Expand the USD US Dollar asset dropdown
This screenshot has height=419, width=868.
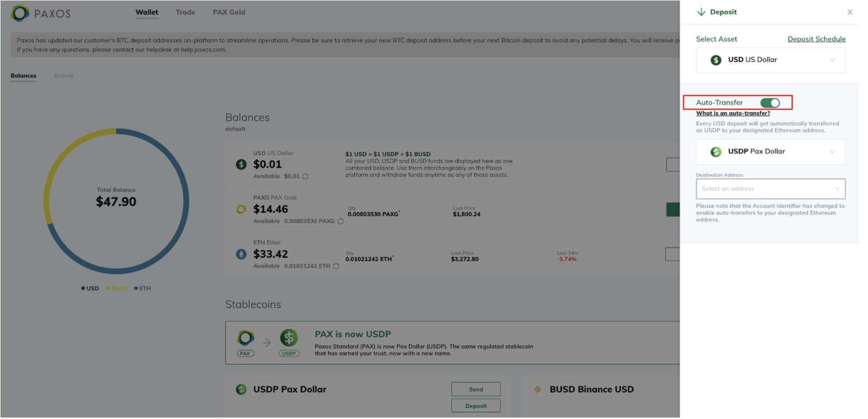tap(770, 60)
